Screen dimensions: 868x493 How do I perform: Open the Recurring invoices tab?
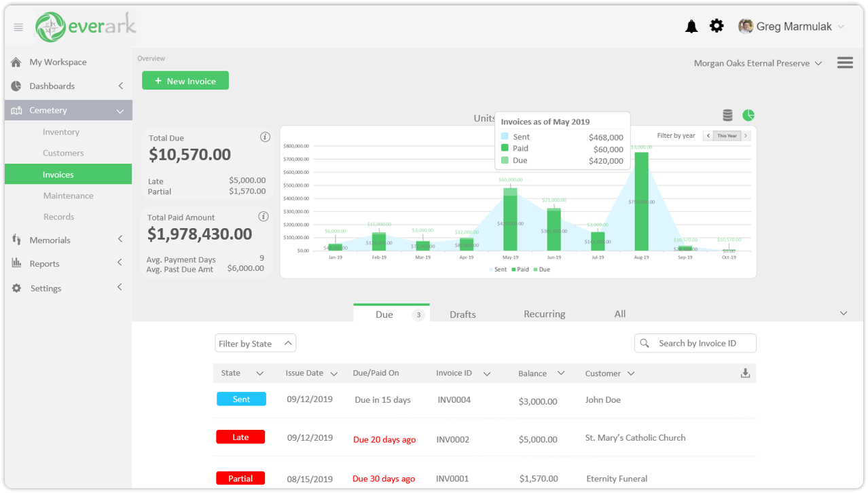coord(544,314)
